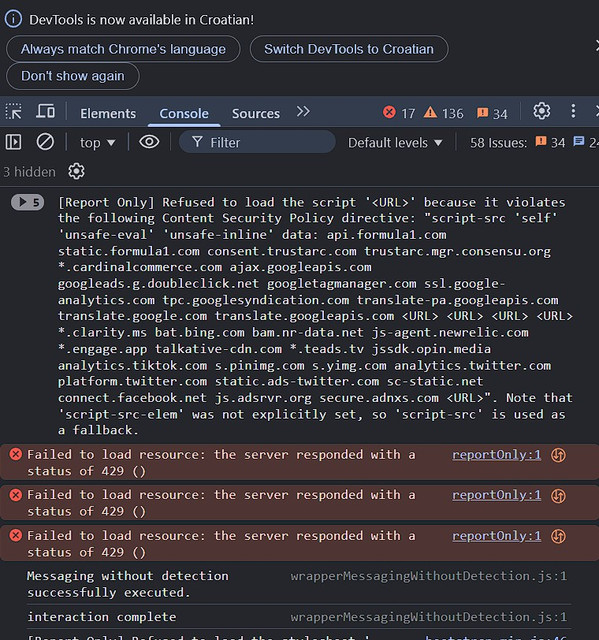Toggle the console sidebar panel icon
The image size is (599, 640).
pyautogui.click(x=13, y=142)
